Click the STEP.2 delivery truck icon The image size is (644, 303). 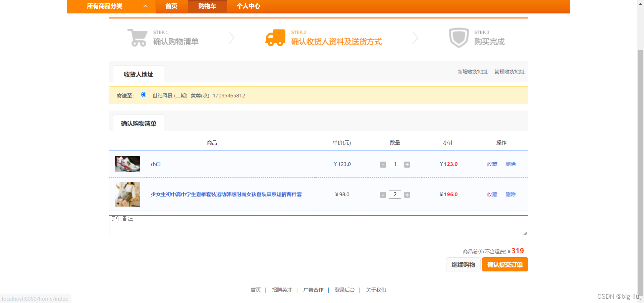pos(275,37)
